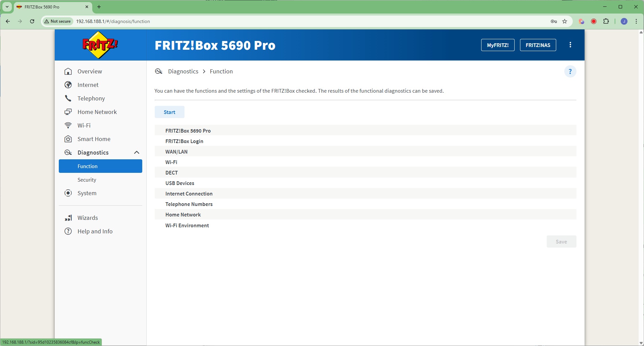Click the Telephony phone icon

68,98
